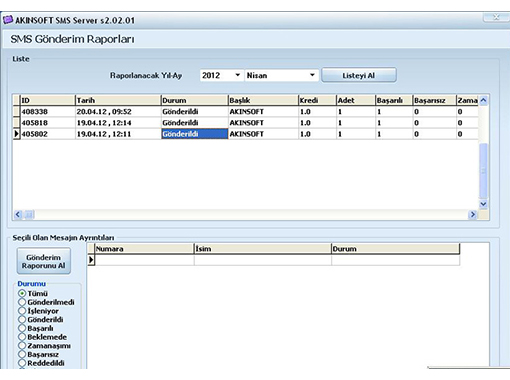The image size is (510, 380).
Task: Click the vertical scrollbar thumb of report list
Action: (483, 170)
